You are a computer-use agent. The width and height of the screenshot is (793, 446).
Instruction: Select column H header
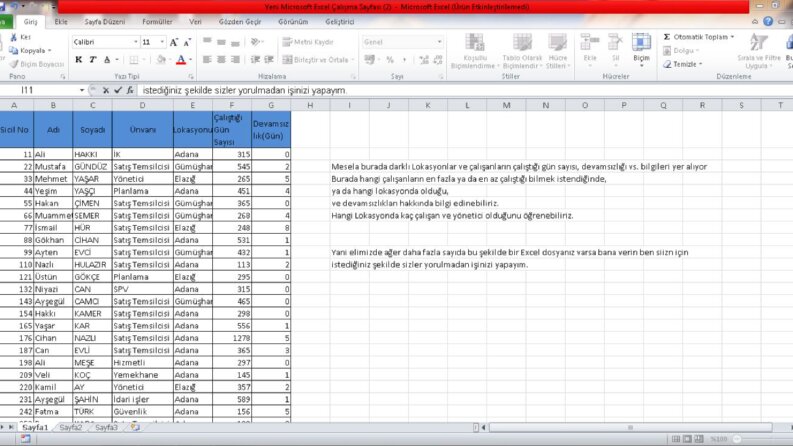[310, 105]
